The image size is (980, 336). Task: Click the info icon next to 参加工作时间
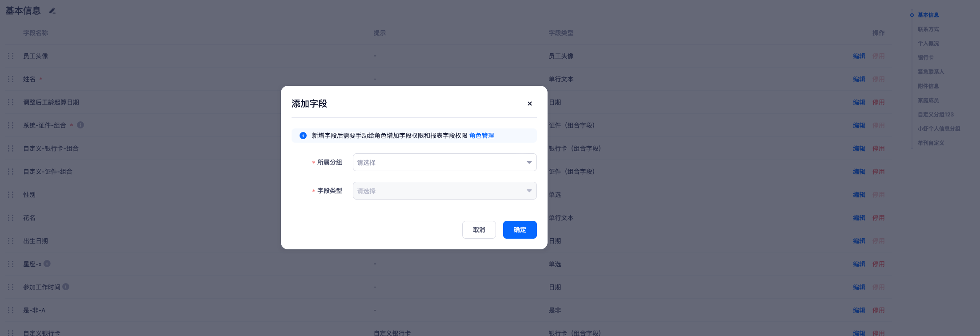[x=66, y=287]
